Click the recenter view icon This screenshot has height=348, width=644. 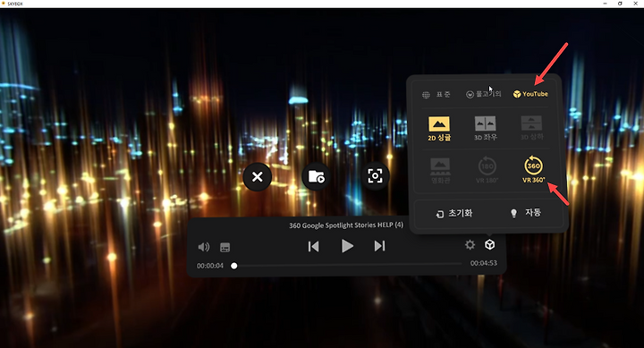[x=375, y=176]
